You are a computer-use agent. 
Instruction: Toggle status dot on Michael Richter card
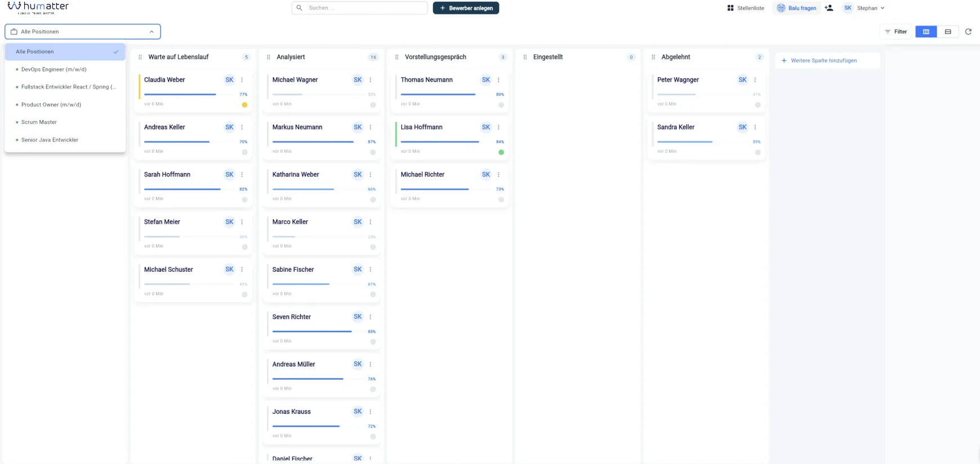click(x=501, y=200)
